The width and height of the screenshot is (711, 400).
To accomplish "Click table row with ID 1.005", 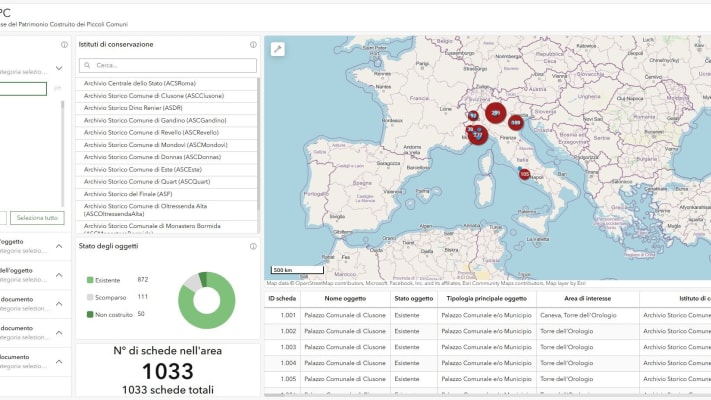I will click(487, 379).
